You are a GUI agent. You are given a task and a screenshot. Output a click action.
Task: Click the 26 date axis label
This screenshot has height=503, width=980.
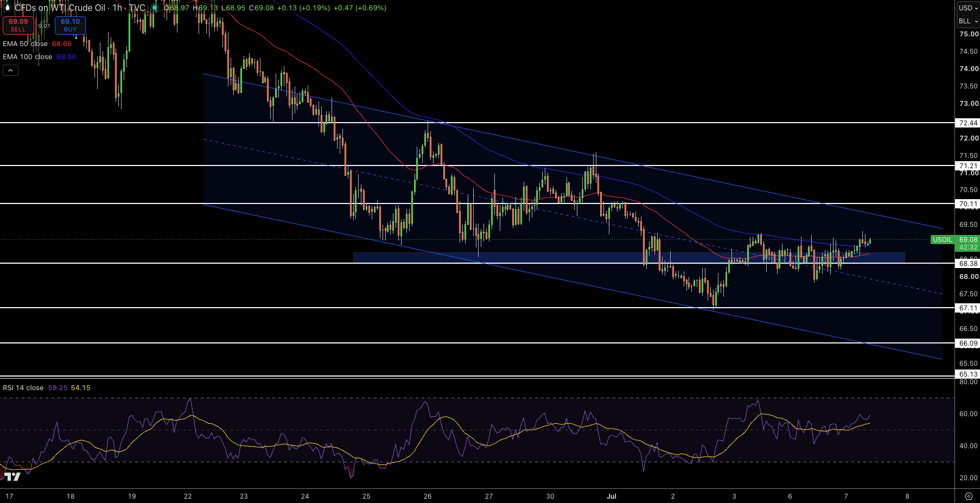click(428, 496)
